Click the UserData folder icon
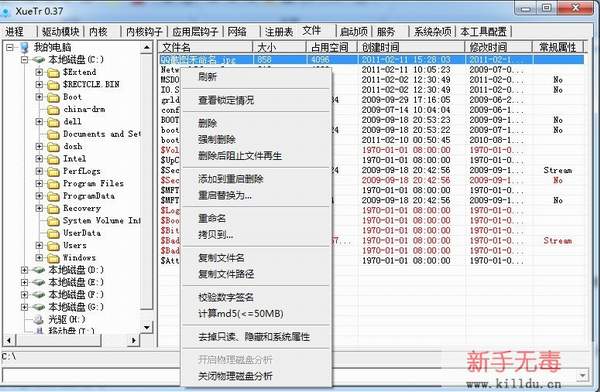 pyautogui.click(x=53, y=233)
